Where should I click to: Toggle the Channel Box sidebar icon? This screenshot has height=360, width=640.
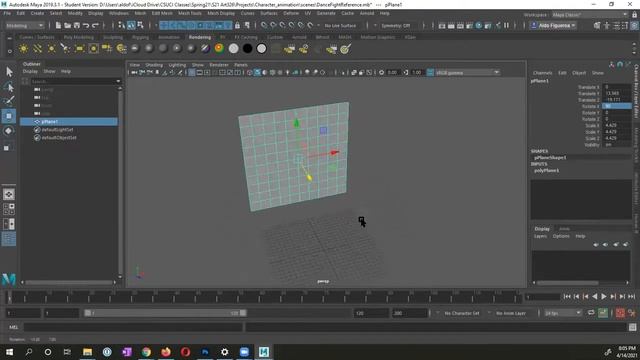(634, 25)
